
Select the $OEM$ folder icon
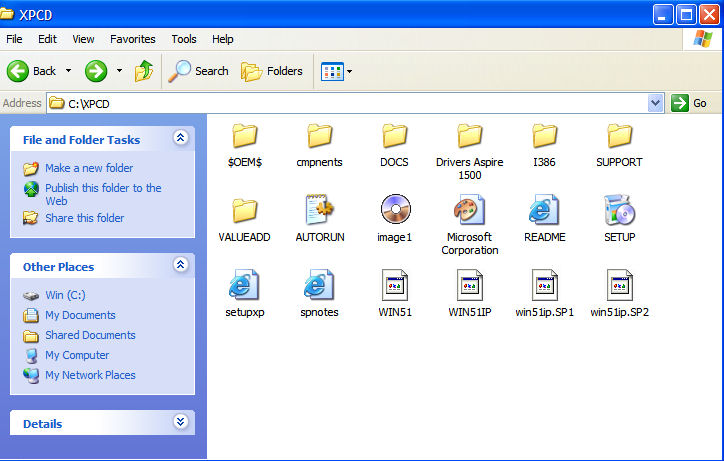(x=245, y=135)
